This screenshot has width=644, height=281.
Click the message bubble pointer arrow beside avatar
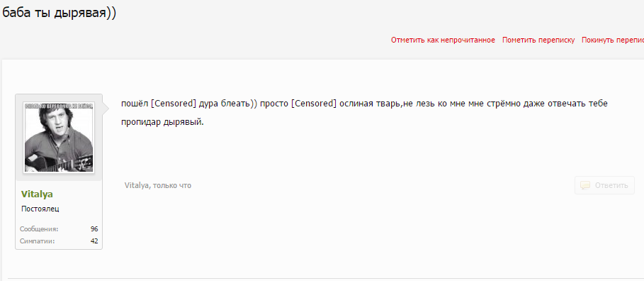106,109
